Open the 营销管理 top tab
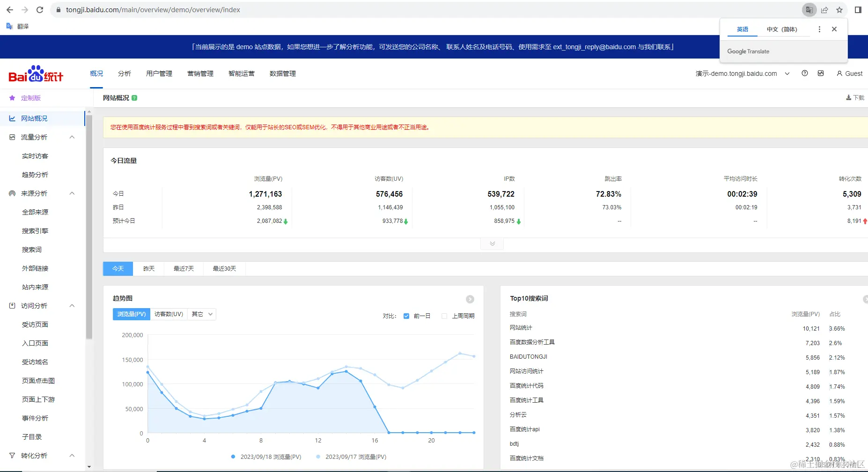Image resolution: width=868 pixels, height=472 pixels. (200, 74)
